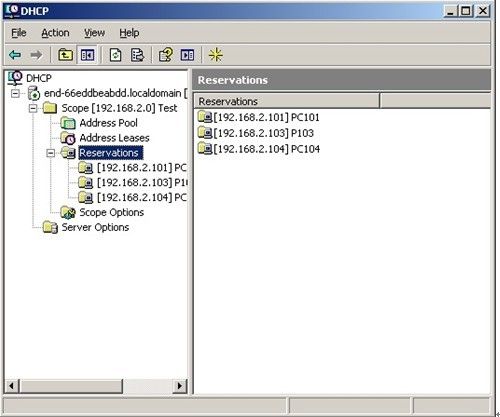Click the yellow New Reservation star icon
Image resolution: width=500 pixels, height=417 pixels.
tap(215, 55)
